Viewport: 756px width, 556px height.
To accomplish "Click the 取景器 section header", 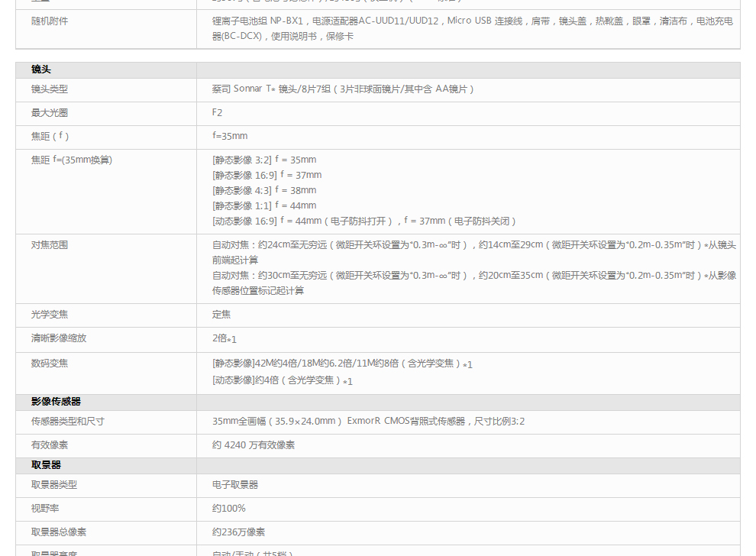I will tap(46, 465).
